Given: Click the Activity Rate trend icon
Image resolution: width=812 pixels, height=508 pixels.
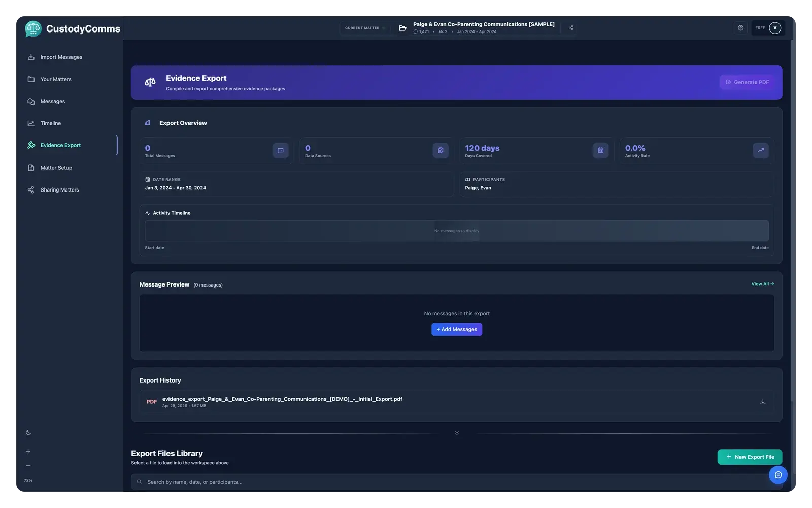Looking at the screenshot, I should tap(761, 150).
